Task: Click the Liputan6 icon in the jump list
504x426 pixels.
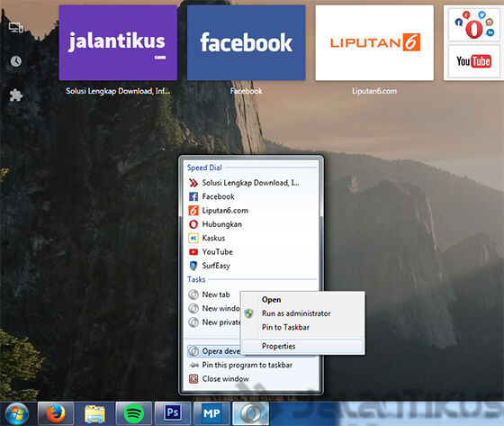Action: pyautogui.click(x=193, y=211)
